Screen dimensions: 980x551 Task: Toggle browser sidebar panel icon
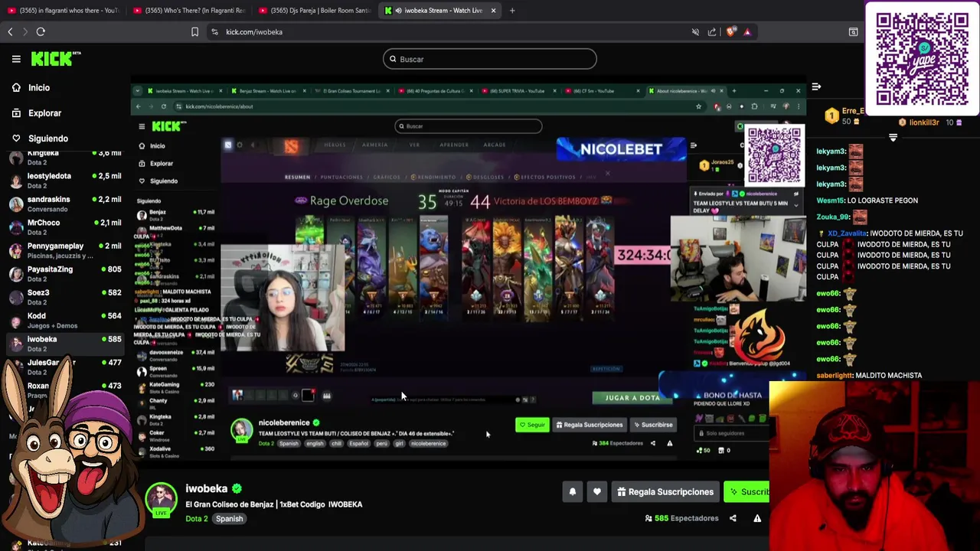(x=853, y=32)
